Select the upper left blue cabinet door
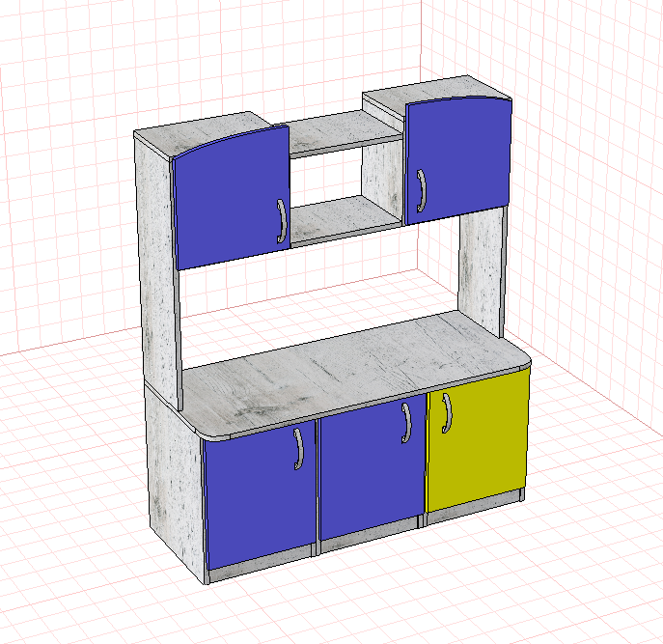Screen dimensions: 663x644 point(231,199)
